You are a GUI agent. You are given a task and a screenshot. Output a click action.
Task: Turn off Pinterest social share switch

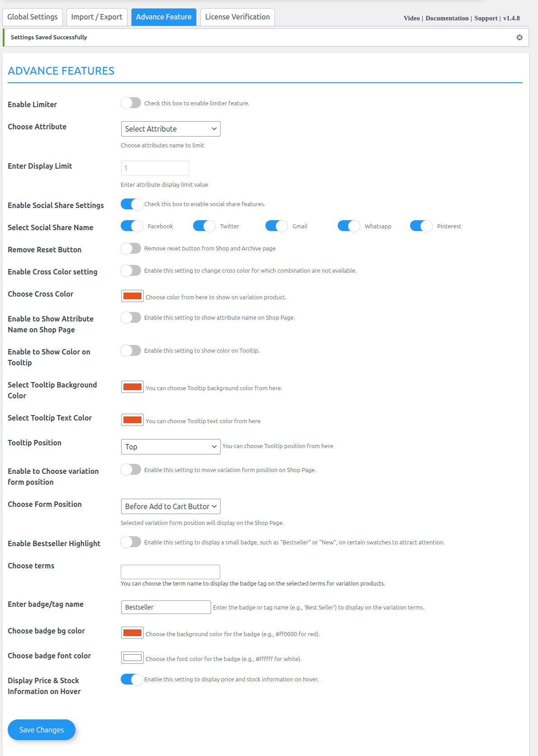(x=421, y=226)
